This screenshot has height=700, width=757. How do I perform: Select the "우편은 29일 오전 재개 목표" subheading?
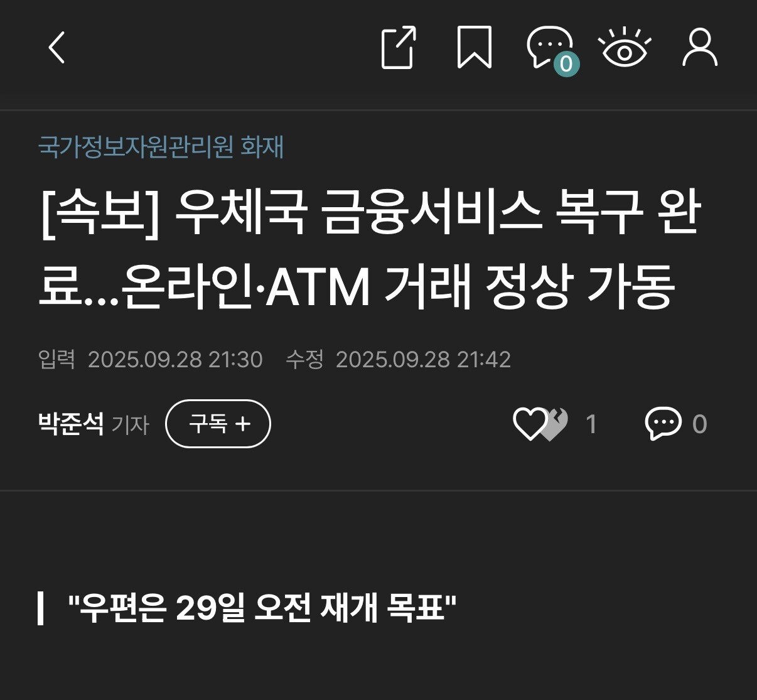(x=262, y=607)
